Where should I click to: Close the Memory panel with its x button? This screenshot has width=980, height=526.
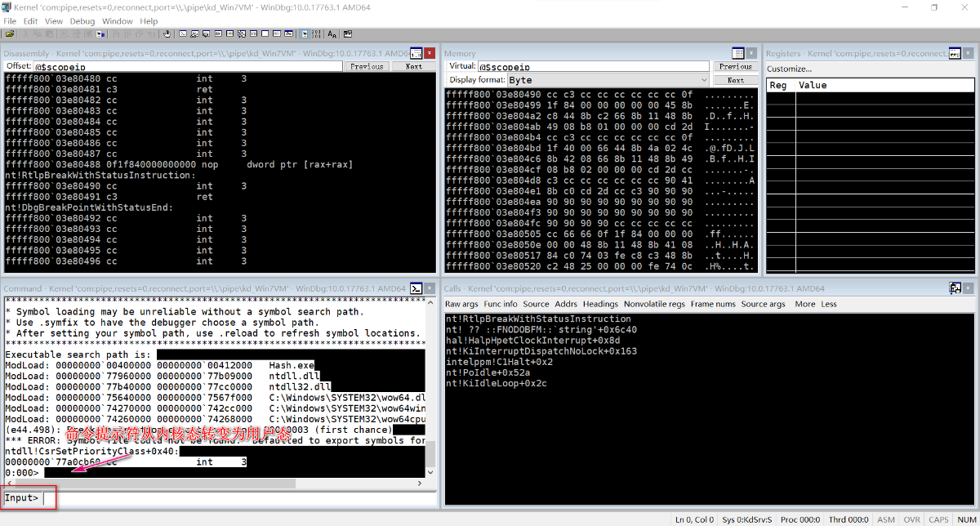(x=753, y=53)
